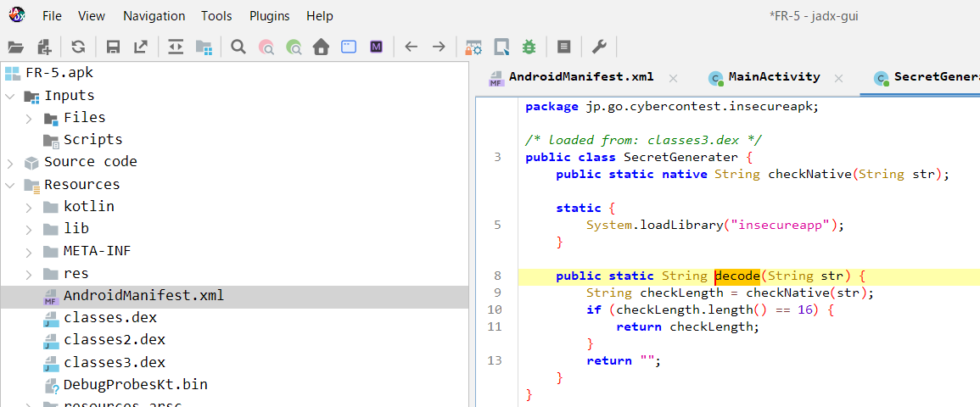Switch to SecretGenerater tab
This screenshot has width=980, height=407.
(925, 77)
